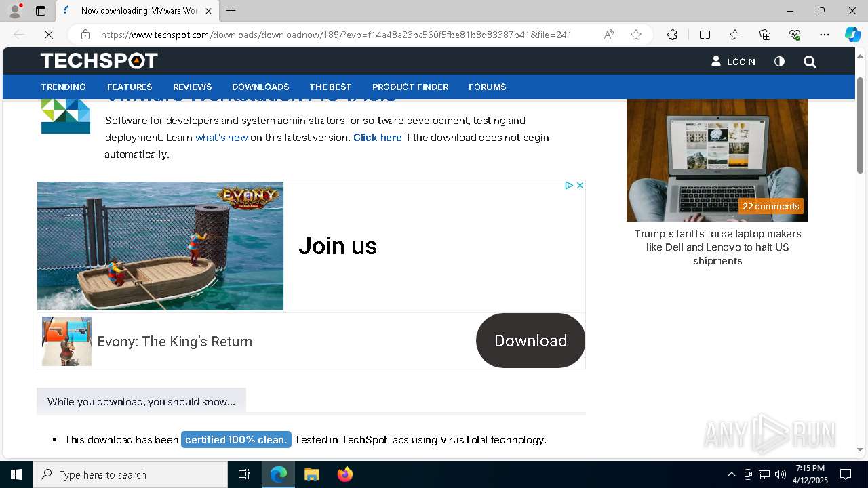The height and width of the screenshot is (488, 868).
Task: Open the notification center
Action: (x=846, y=474)
